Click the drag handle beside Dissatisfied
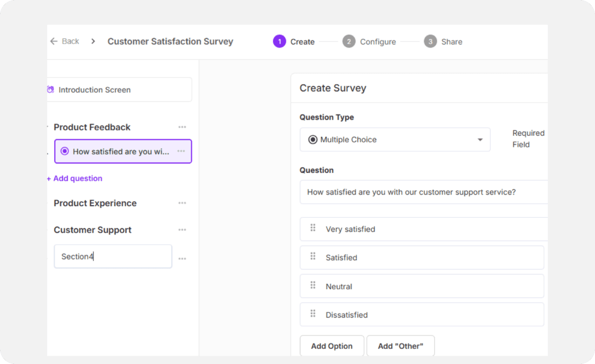 click(313, 313)
